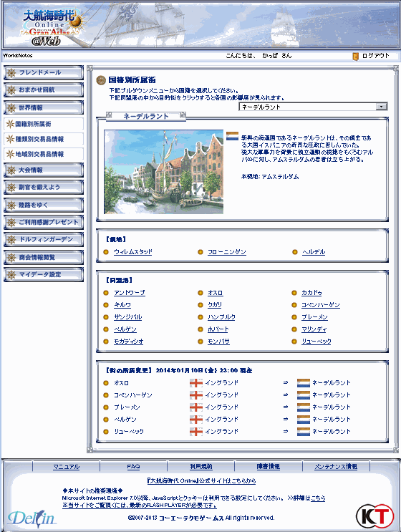Viewport: 401px width, 532px height.
Task: Open the 障害情報 footer link
Action: click(x=269, y=467)
